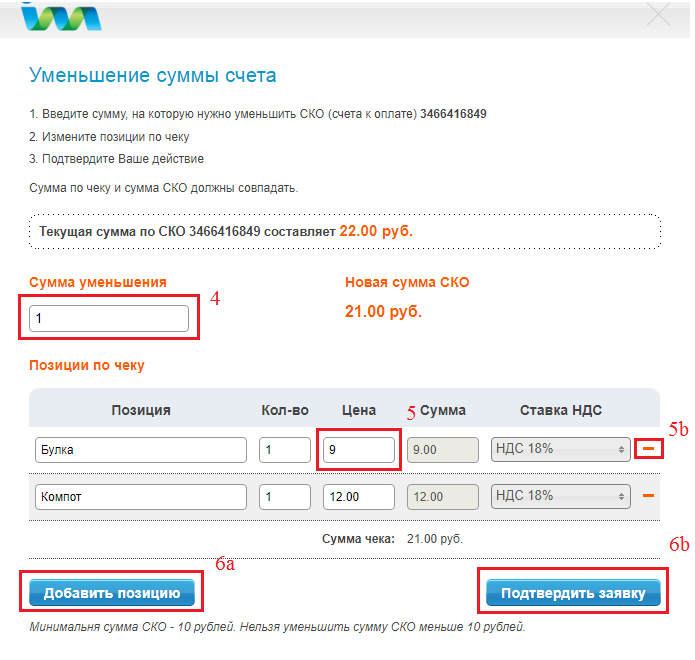Click the Добавить позицию button
This screenshot has height=660, width=695.
pos(111,593)
